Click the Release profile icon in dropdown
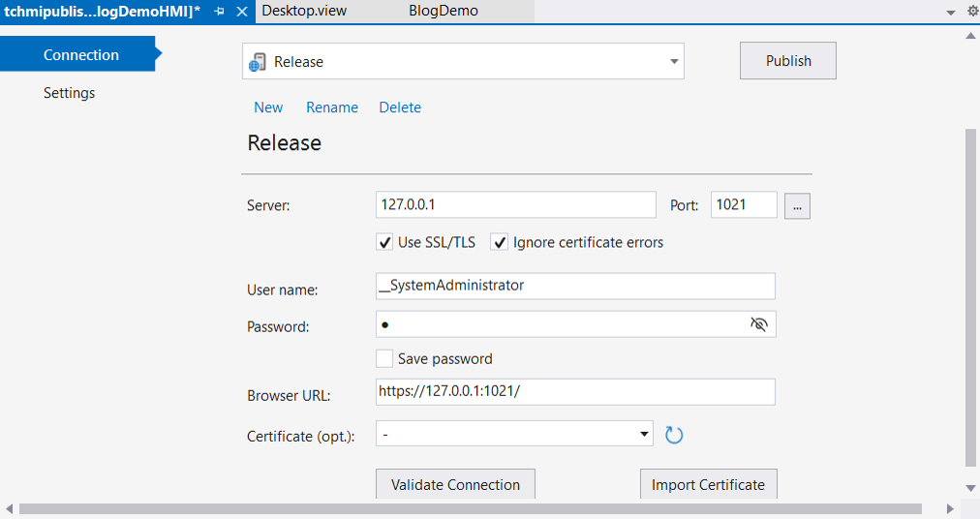The image size is (980, 519). tap(257, 62)
